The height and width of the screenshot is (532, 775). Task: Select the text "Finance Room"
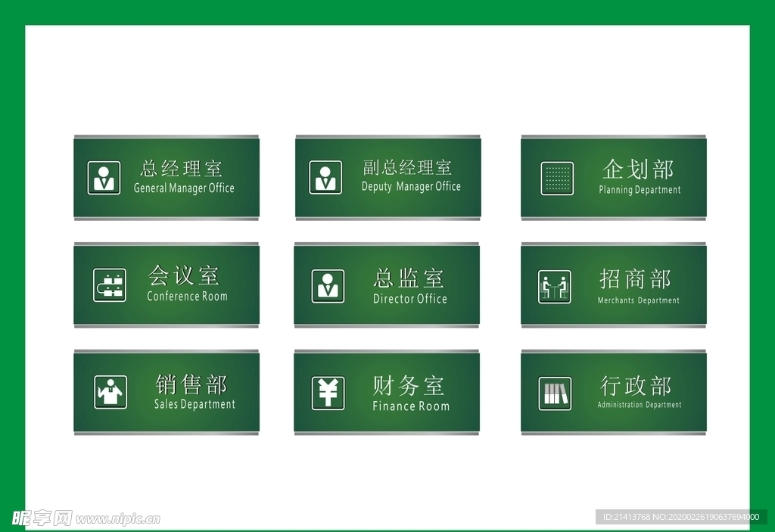pyautogui.click(x=411, y=406)
